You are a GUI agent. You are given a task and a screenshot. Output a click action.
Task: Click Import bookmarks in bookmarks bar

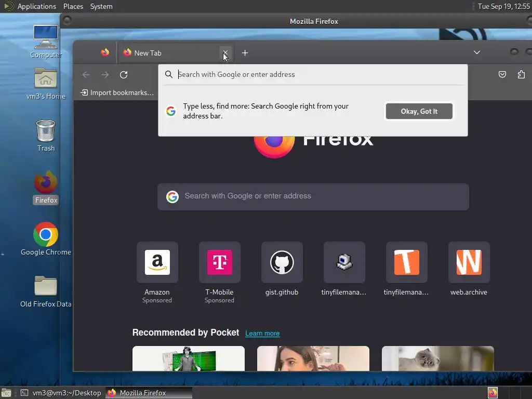coord(117,92)
